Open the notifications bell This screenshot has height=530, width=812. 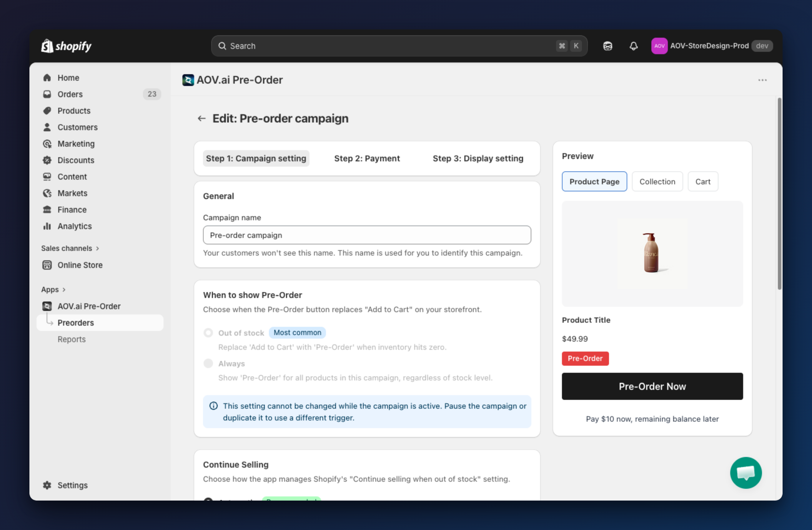pos(633,46)
